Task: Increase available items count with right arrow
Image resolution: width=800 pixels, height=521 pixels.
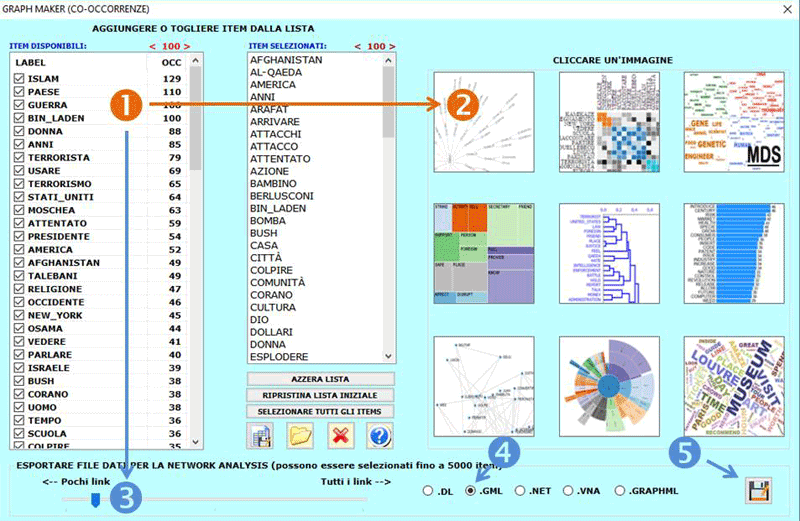Action: tap(187, 46)
